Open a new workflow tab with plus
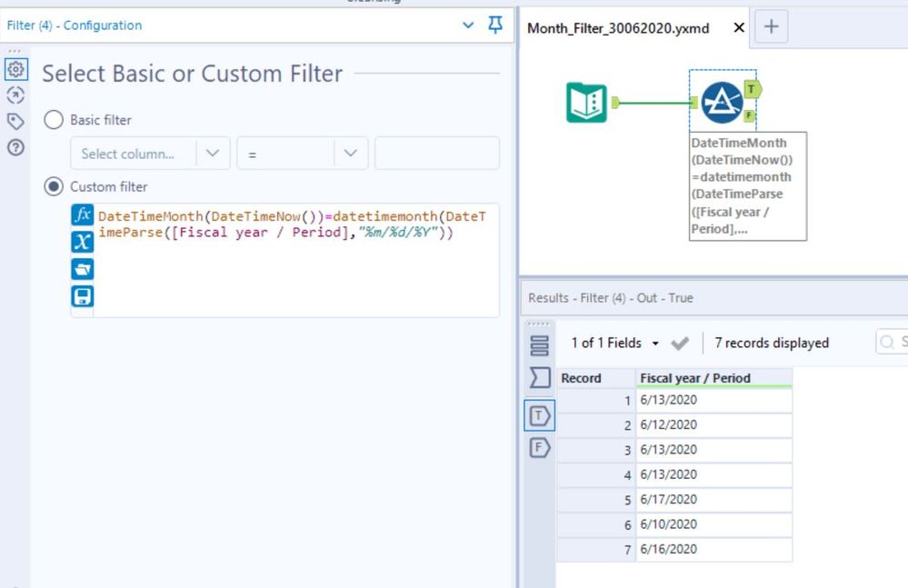 click(771, 27)
